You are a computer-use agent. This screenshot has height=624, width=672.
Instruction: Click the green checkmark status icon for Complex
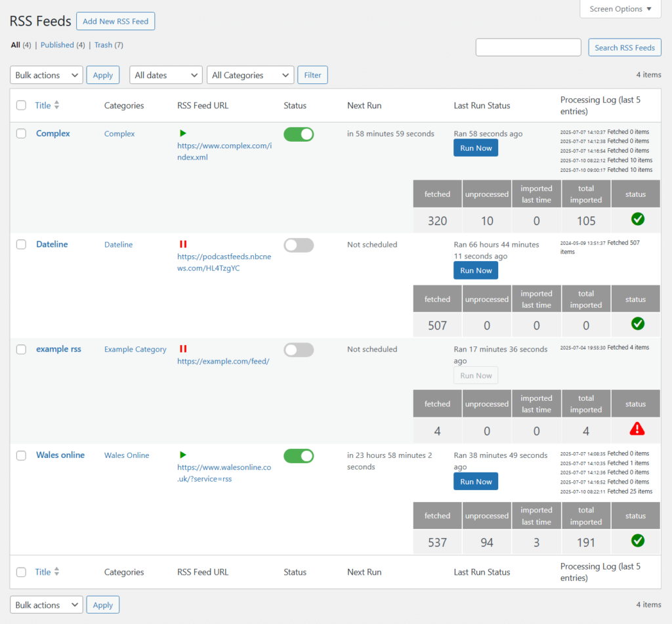point(637,219)
